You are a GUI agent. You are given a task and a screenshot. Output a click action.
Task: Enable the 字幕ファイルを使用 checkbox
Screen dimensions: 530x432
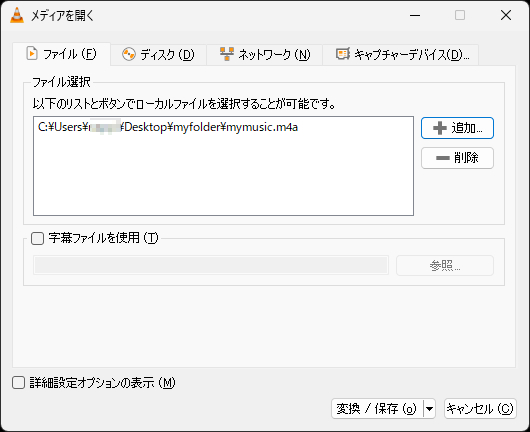tap(38, 238)
